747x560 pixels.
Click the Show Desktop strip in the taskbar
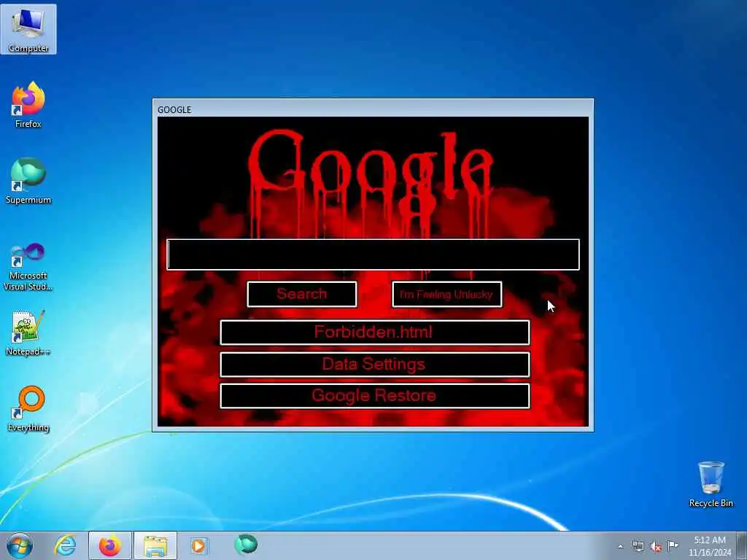tap(743, 546)
